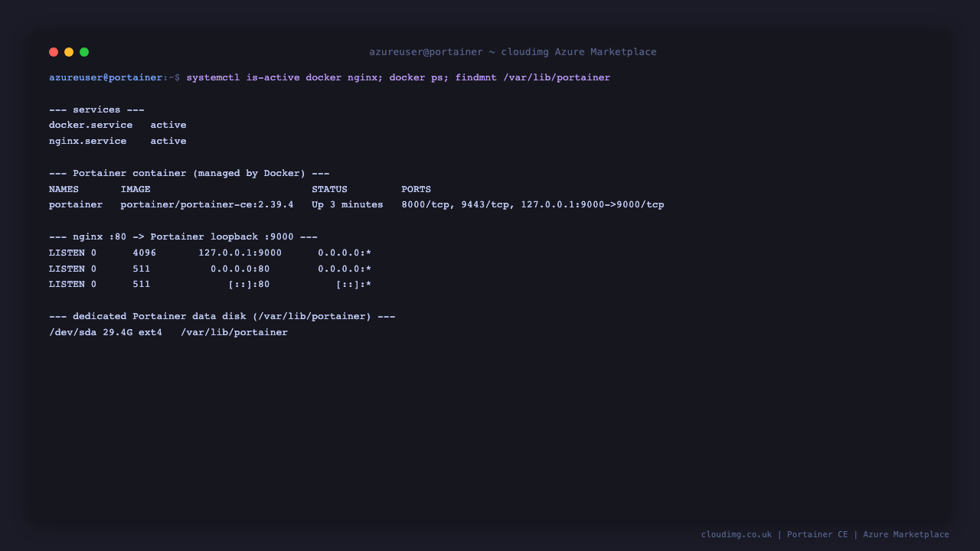Click the [::]:80 listen address
Viewport: 980px width, 551px height.
tap(249, 285)
